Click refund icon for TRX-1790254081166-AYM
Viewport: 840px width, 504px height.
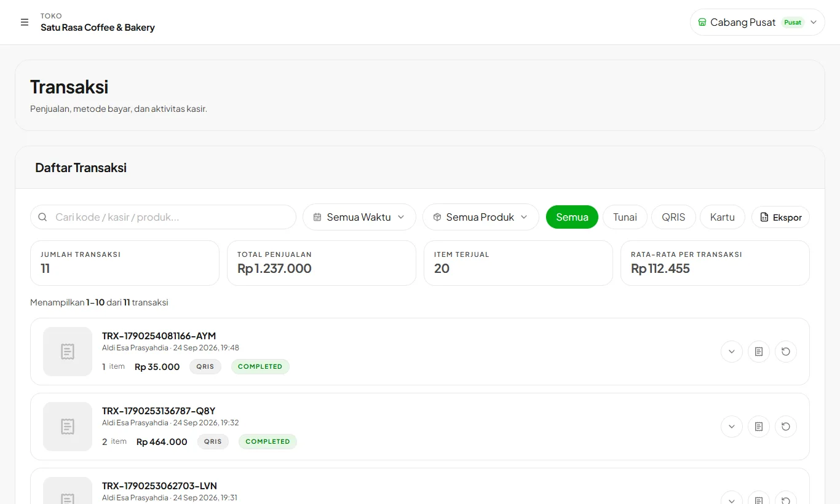click(x=786, y=352)
